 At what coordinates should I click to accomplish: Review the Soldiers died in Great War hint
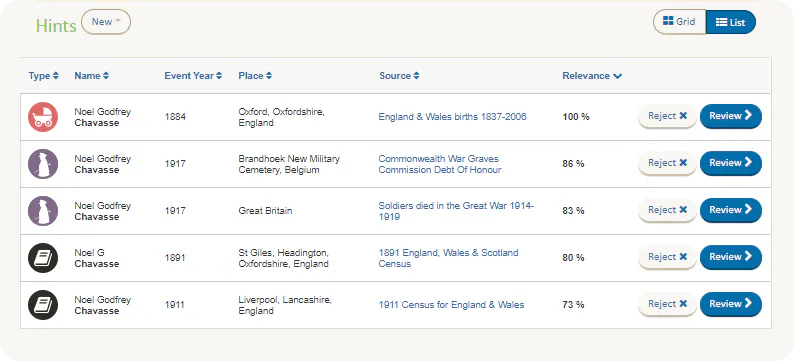731,210
